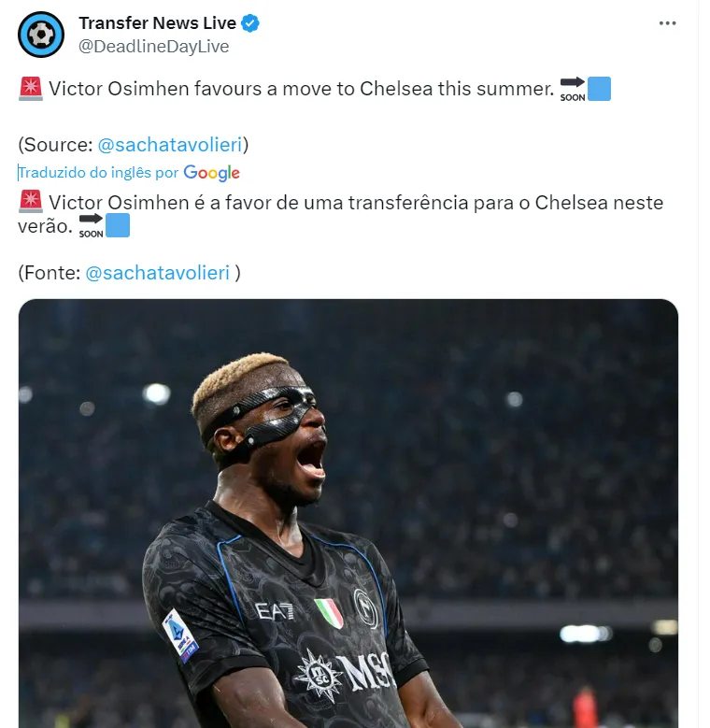Click the Portuguese translated tweet text
The image size is (710, 728).
(x=340, y=214)
